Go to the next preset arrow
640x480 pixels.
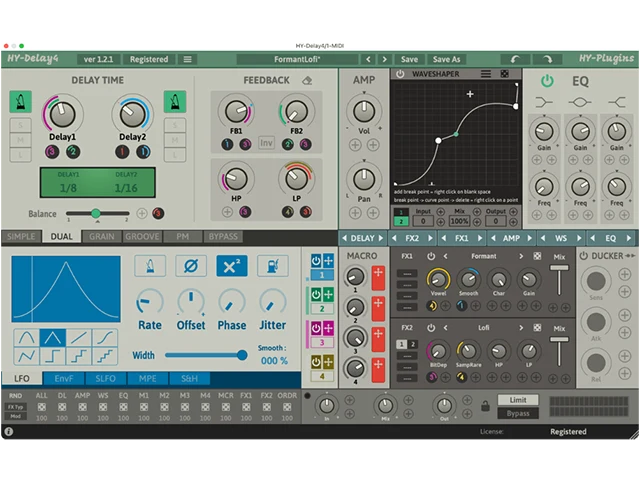point(384,59)
